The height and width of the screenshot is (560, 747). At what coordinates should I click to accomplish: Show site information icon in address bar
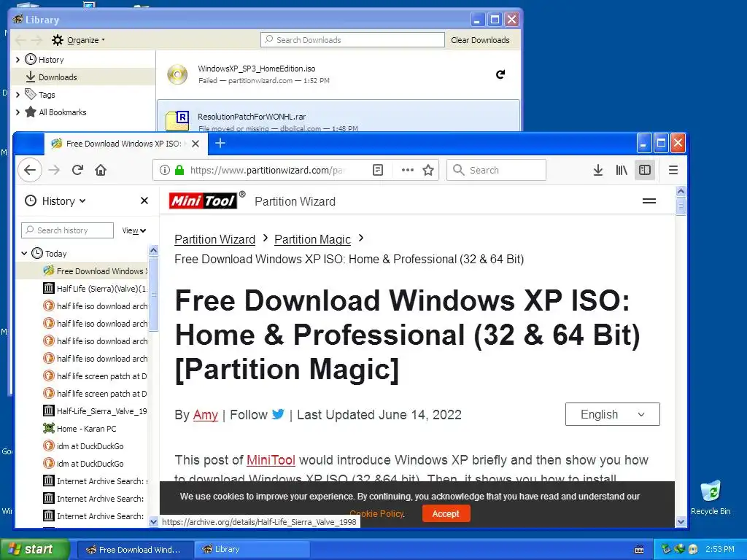[x=164, y=170]
